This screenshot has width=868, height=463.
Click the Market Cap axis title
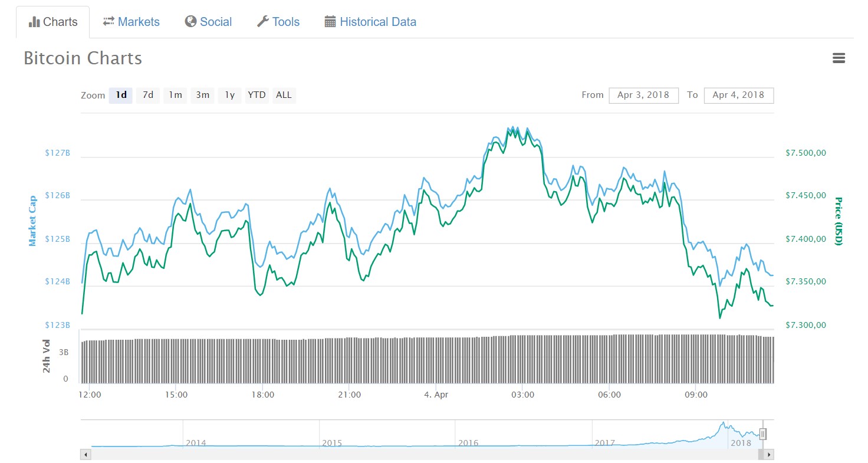coord(32,221)
